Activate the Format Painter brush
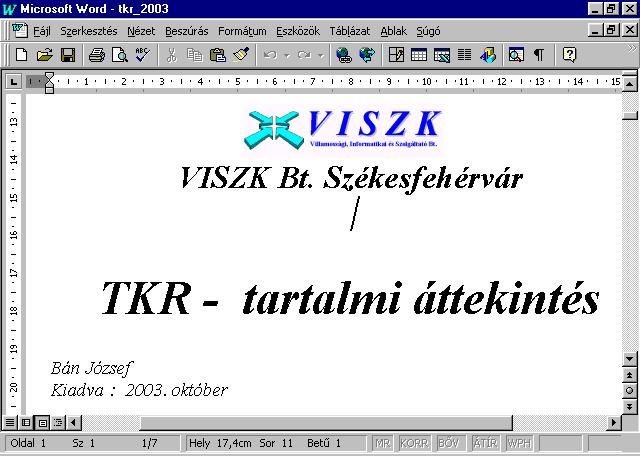640x456 pixels. (241, 54)
